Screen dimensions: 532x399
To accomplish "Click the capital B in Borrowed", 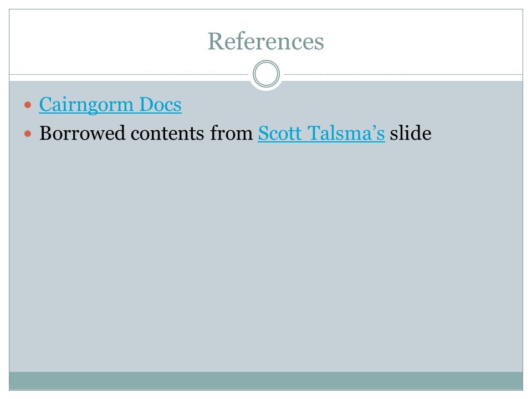I will [46, 133].
